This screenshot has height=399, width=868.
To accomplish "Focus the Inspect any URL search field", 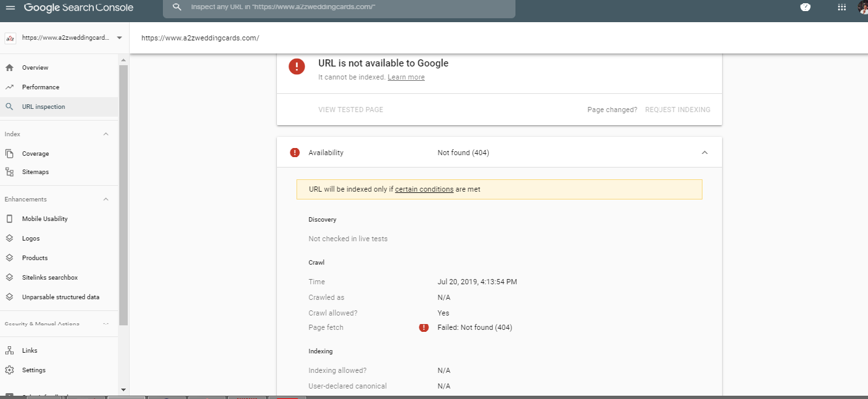I will [339, 8].
